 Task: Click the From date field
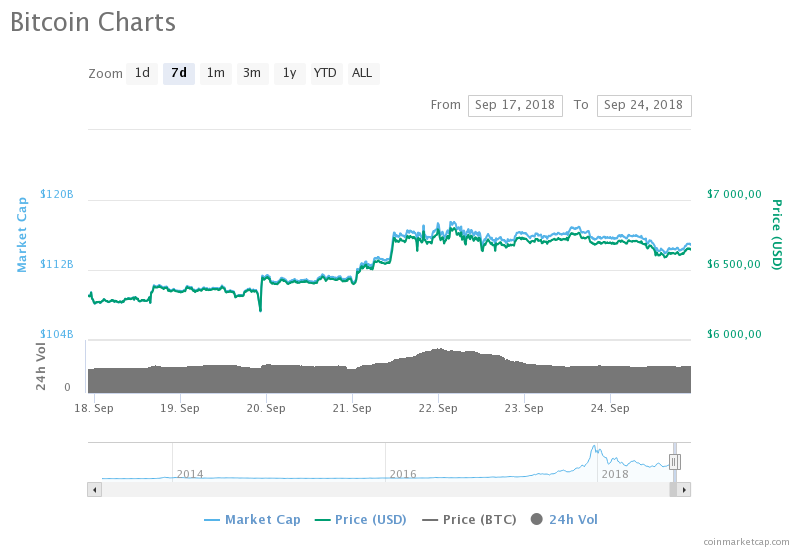[515, 105]
